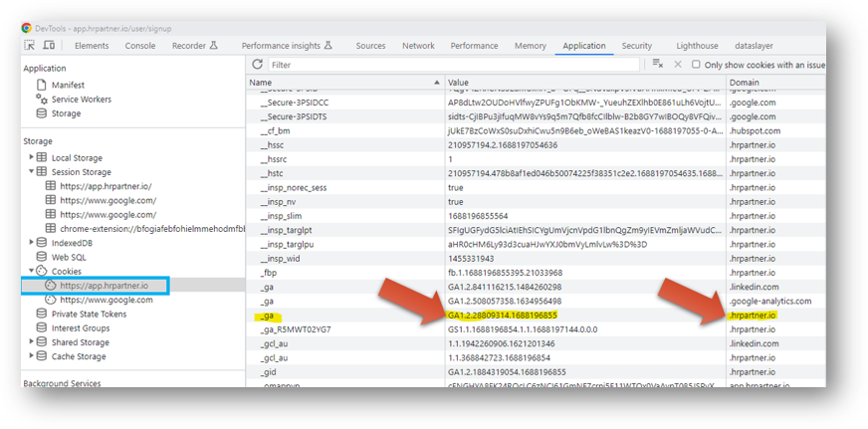868x429 pixels.
Task: Open the Lighthouse tab
Action: click(x=697, y=46)
